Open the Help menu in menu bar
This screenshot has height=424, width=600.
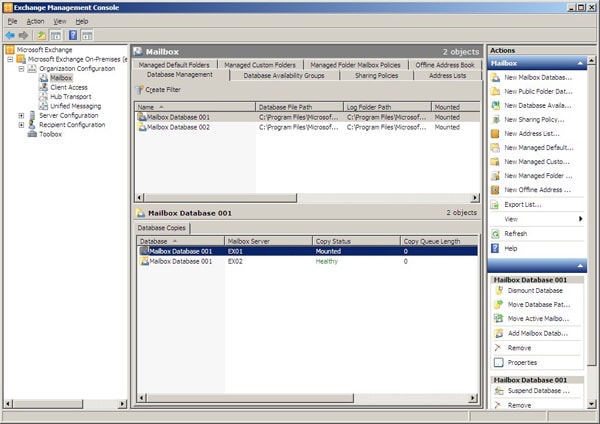pyautogui.click(x=82, y=21)
